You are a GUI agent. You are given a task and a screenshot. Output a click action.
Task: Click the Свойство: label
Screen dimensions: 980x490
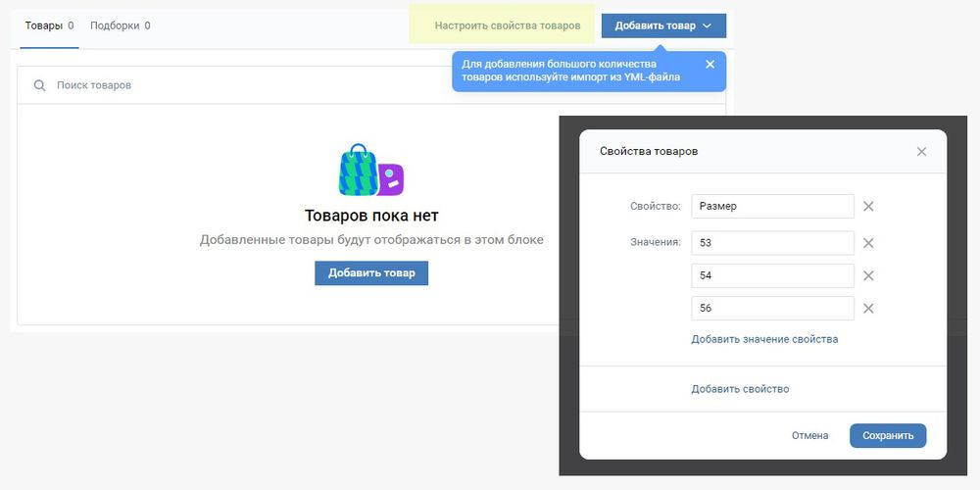tap(656, 206)
